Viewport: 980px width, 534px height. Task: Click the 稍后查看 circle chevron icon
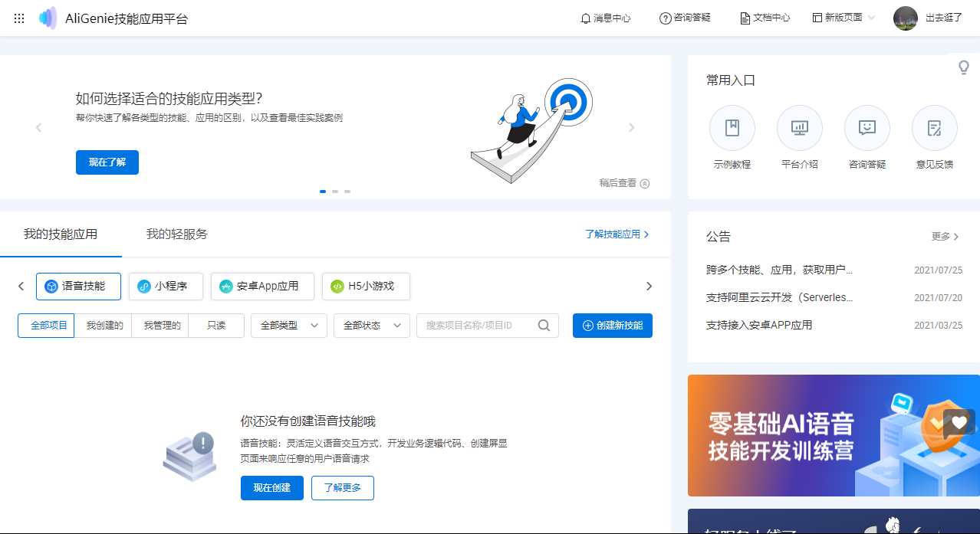(x=645, y=183)
